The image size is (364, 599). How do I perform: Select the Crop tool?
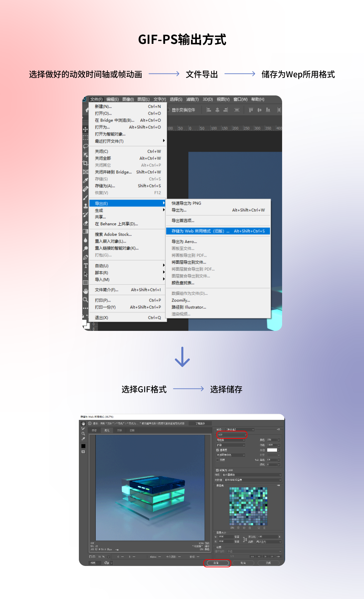86,163
